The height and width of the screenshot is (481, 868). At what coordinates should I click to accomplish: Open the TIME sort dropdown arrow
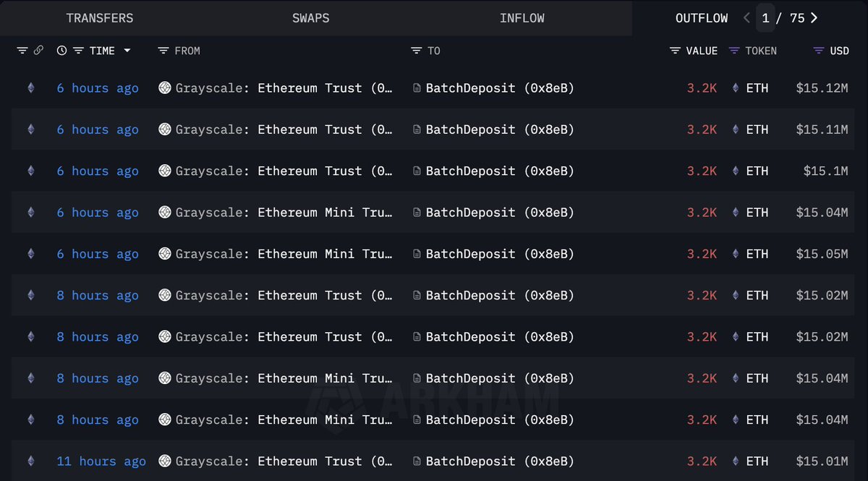[x=126, y=51]
